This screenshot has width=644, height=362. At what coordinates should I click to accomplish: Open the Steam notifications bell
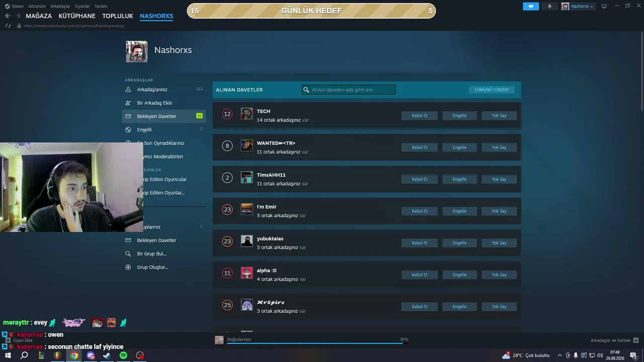[549, 6]
